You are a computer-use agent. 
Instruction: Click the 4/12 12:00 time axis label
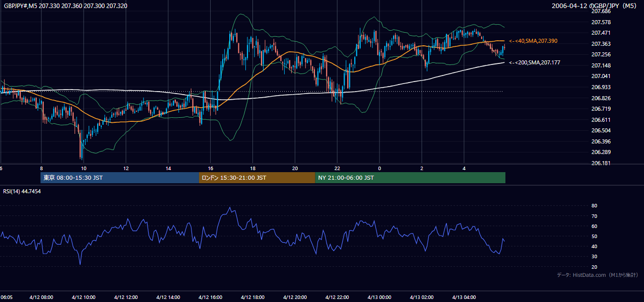click(x=126, y=297)
